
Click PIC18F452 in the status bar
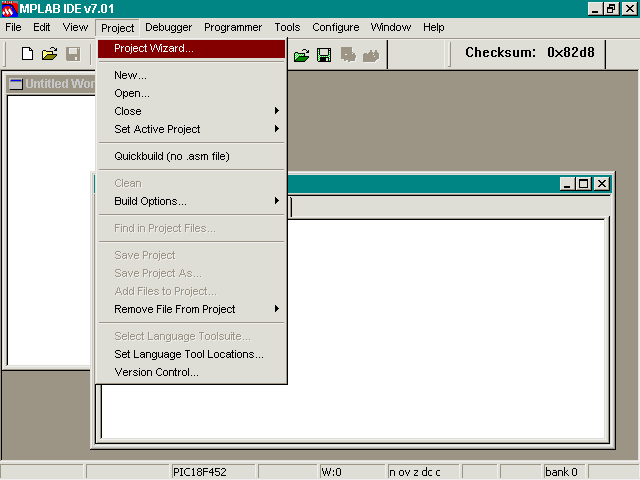pos(213,472)
